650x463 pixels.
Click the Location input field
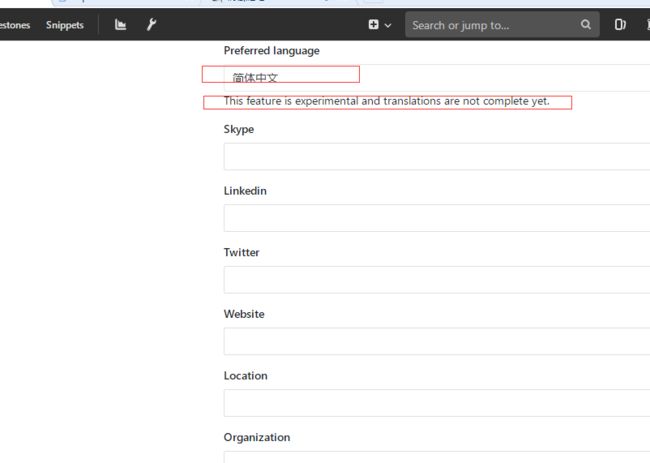coord(437,403)
